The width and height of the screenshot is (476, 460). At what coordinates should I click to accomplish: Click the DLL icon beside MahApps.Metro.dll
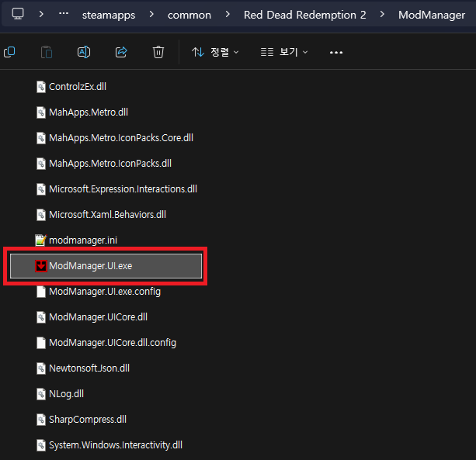[41, 112]
